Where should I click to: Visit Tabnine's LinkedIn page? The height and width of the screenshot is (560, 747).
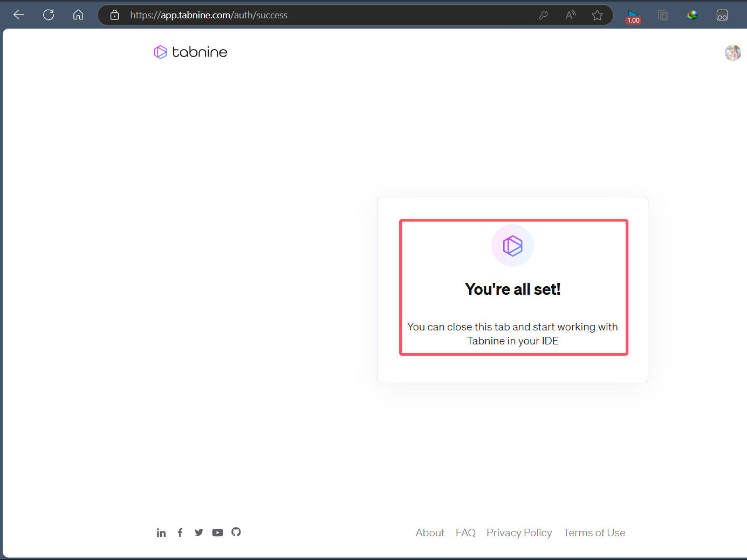pyautogui.click(x=161, y=533)
